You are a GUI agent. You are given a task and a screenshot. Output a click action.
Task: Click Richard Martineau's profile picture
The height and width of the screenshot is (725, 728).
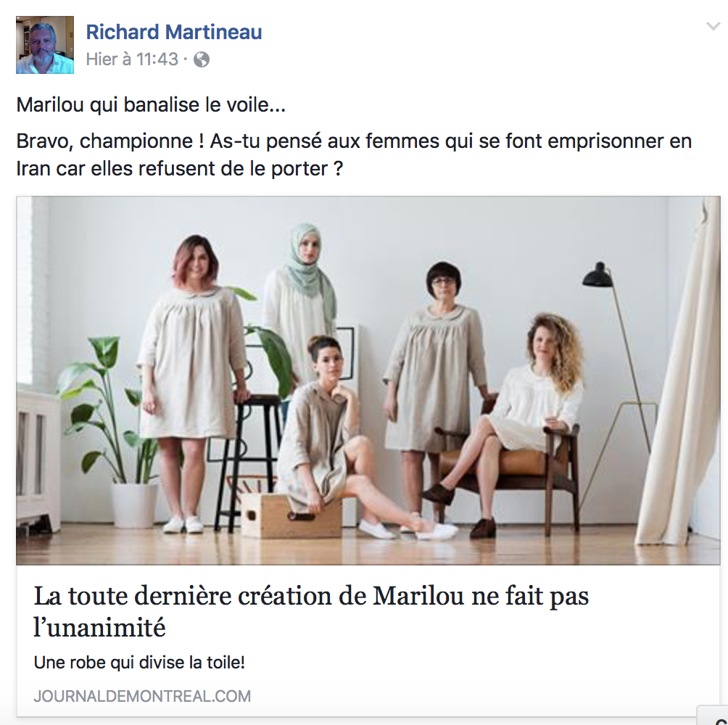pos(44,44)
